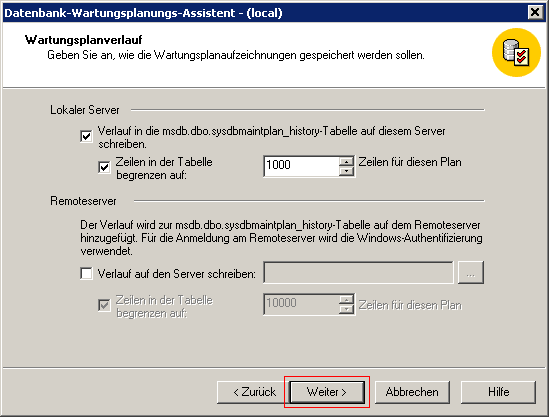Click disabled remote Zeilen begrenzen checkbox

pos(104,305)
